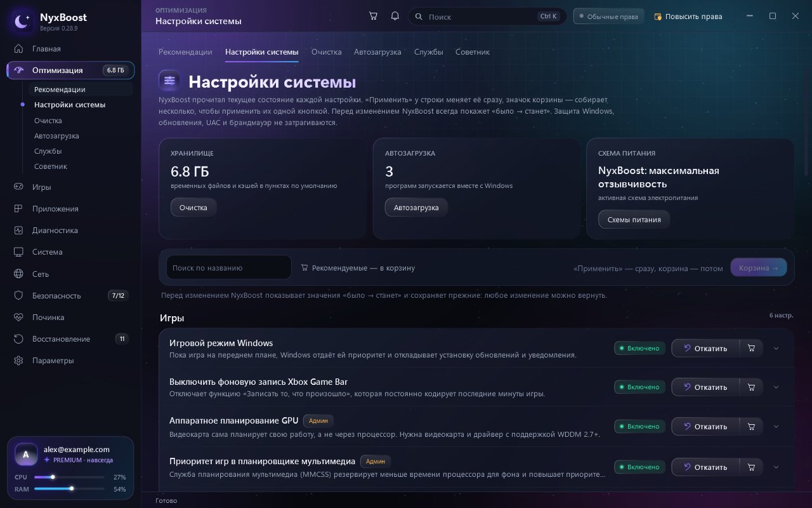812x508 pixels.
Task: Open the shopping cart icon in top bar
Action: (373, 16)
